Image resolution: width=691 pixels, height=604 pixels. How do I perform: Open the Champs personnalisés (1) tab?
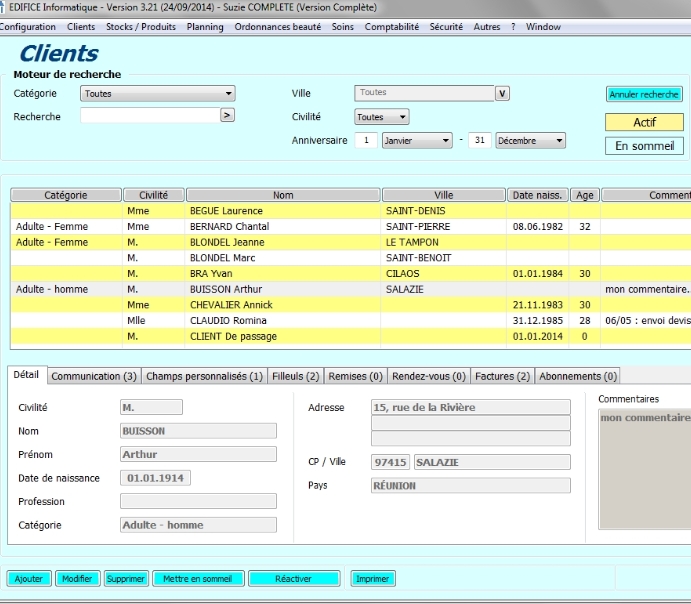(204, 377)
